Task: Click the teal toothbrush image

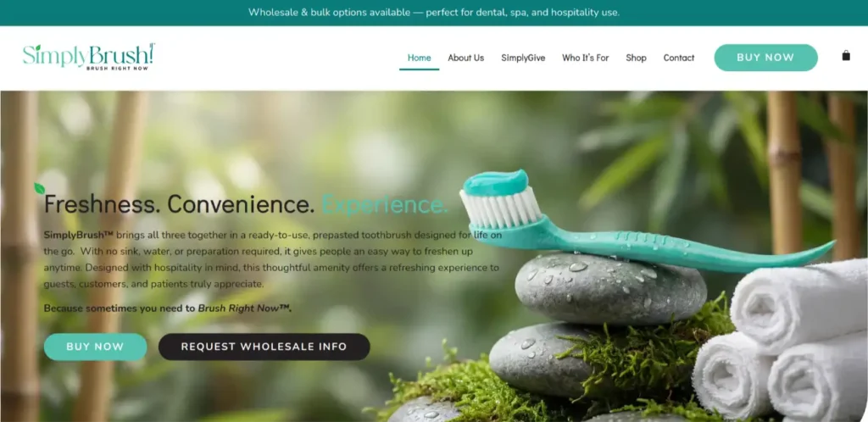Action: (645, 222)
